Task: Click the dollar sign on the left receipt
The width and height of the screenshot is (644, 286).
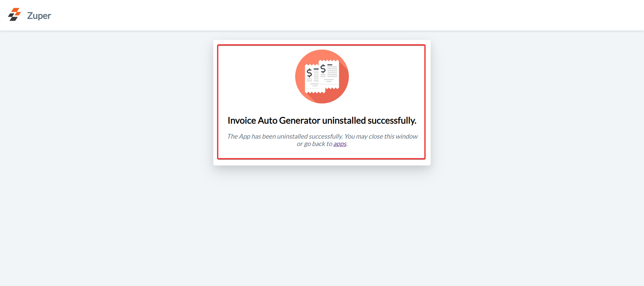Action: [309, 73]
